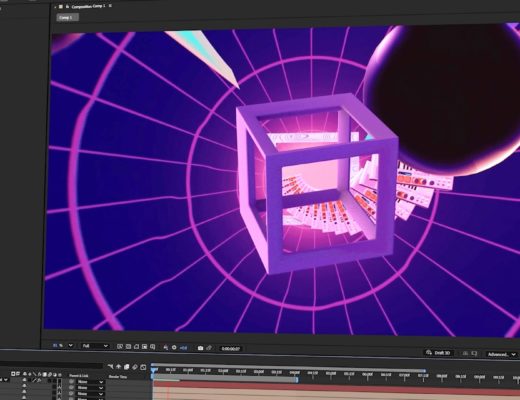The width and height of the screenshot is (520, 400).
Task: Expand transfer controls pane icon
Action: tap(18, 374)
